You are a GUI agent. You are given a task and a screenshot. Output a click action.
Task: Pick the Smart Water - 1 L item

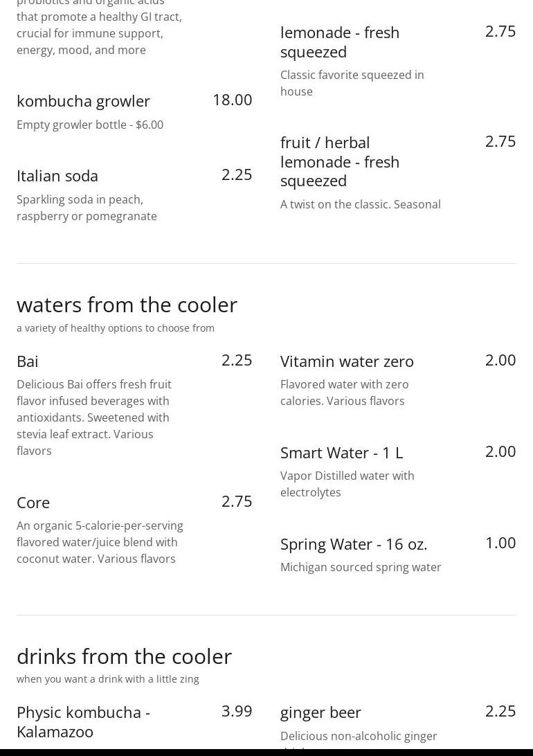(x=341, y=453)
